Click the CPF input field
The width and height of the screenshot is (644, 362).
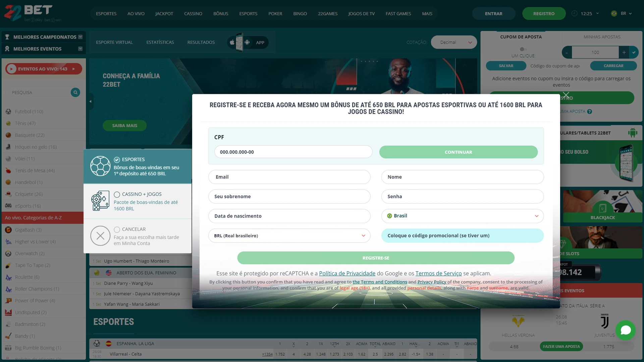293,152
